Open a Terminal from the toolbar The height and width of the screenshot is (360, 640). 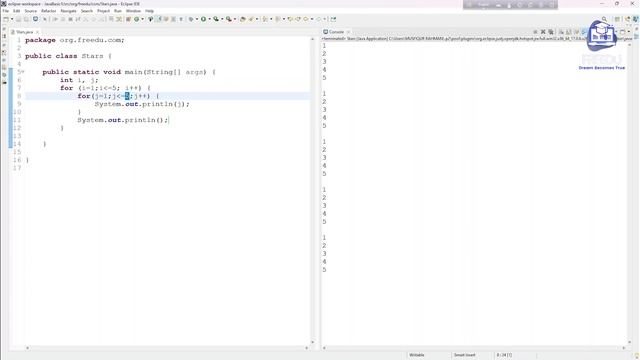coord(36,19)
